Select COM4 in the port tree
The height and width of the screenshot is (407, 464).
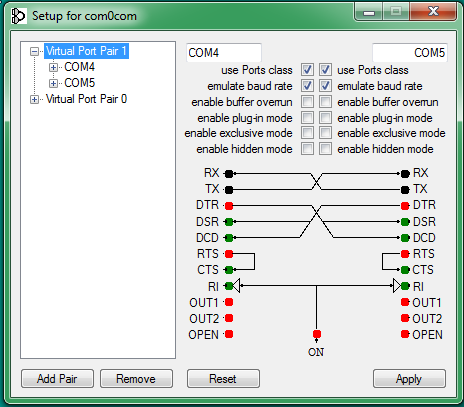pyautogui.click(x=80, y=67)
